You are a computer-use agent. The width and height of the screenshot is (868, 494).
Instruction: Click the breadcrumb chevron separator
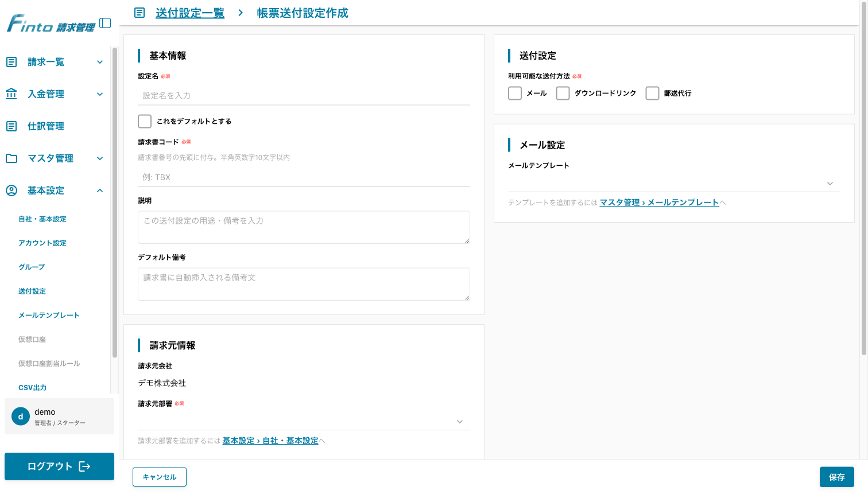click(241, 13)
